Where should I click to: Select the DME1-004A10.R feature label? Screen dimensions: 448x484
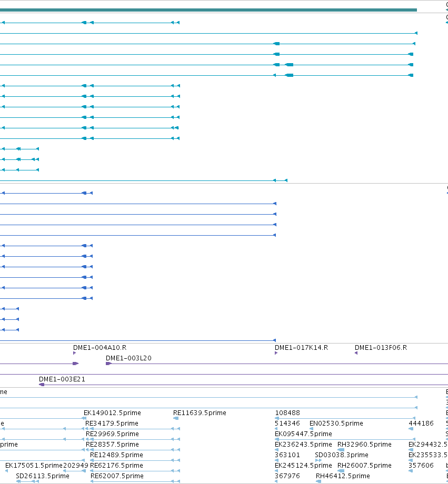100,348
